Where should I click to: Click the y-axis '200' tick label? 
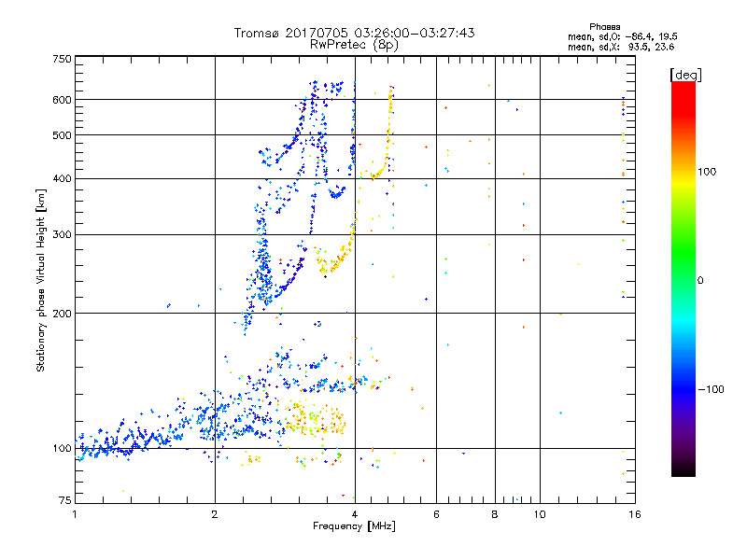pyautogui.click(x=62, y=314)
